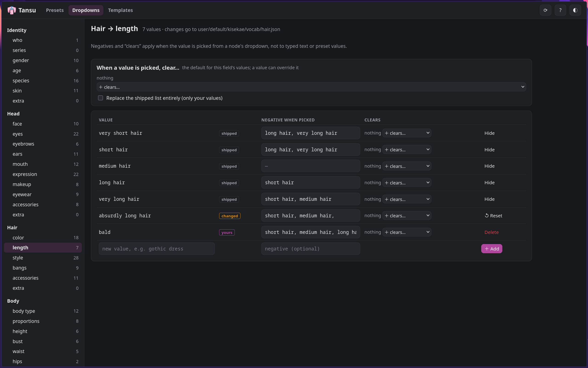Open help with the question mark icon
This screenshot has height=368, width=588.
pyautogui.click(x=560, y=10)
